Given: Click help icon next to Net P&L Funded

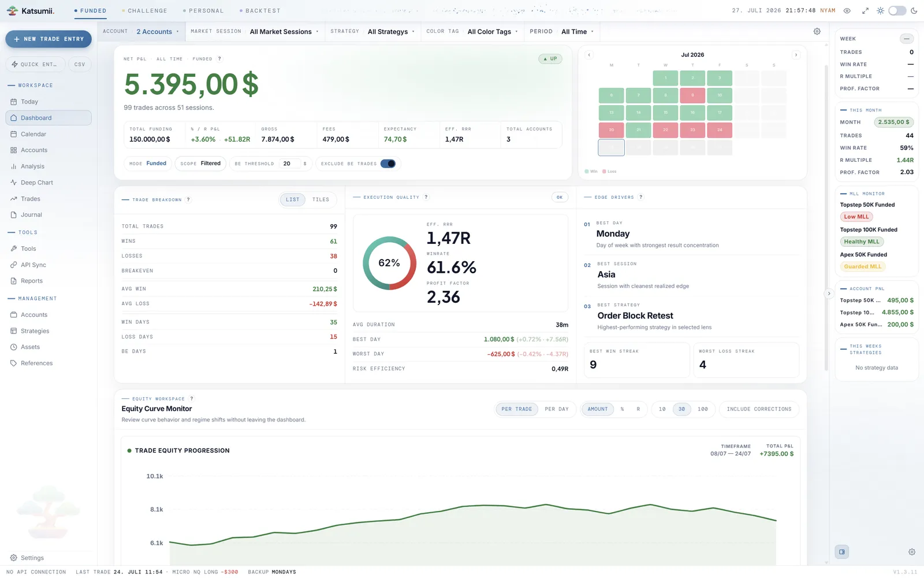Looking at the screenshot, I should (219, 59).
